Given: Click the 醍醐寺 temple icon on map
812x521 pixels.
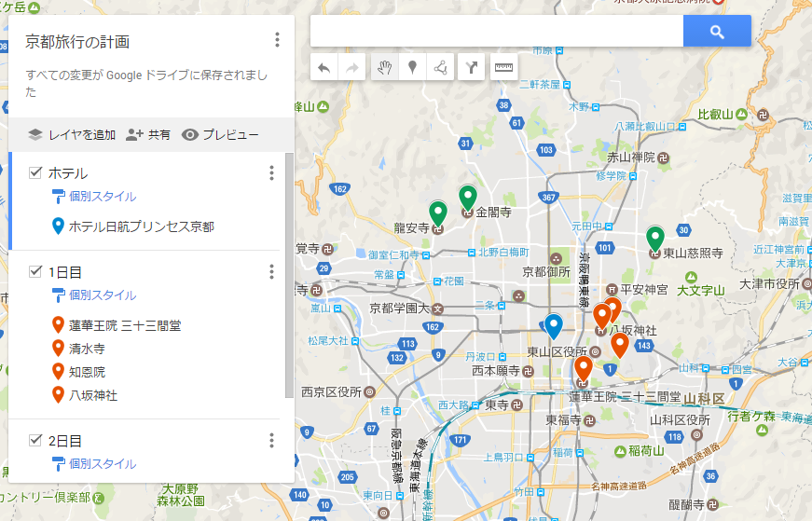Looking at the screenshot, I should (712, 504).
